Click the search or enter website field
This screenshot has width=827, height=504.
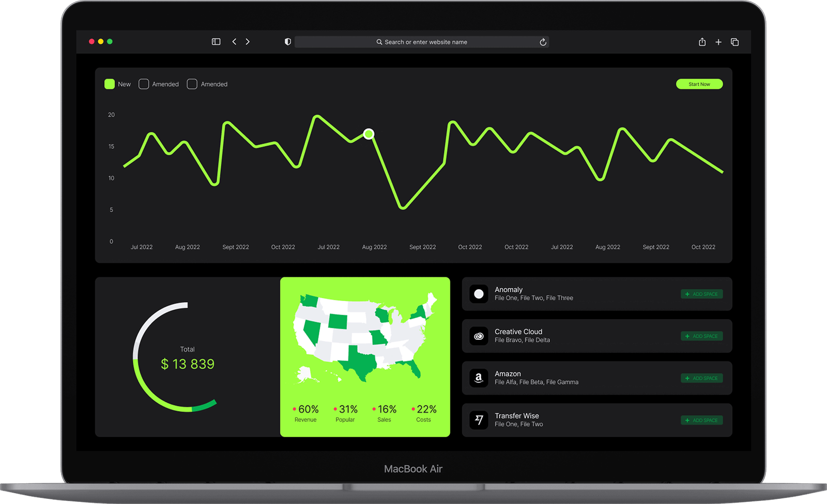(x=421, y=42)
